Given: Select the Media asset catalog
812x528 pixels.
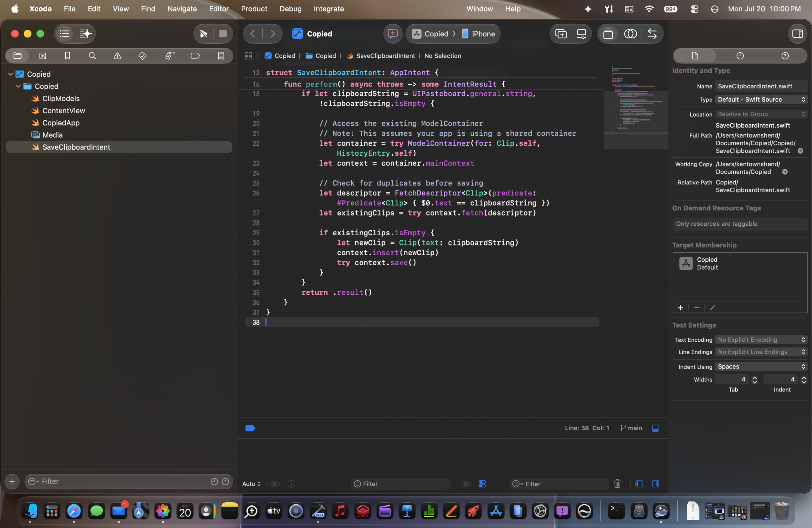Looking at the screenshot, I should pos(53,135).
